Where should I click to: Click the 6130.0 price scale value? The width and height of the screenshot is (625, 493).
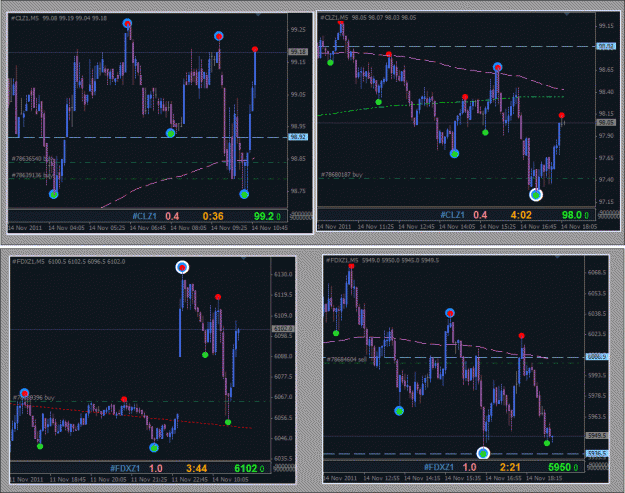[x=283, y=274]
